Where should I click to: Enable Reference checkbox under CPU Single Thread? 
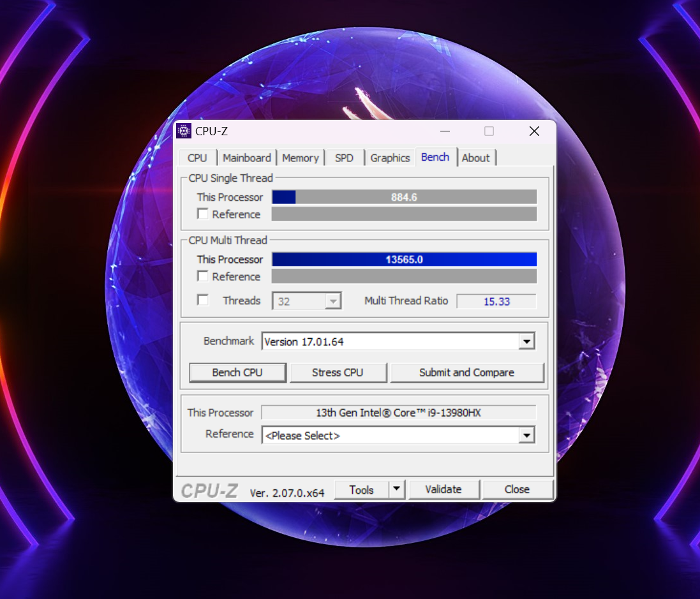[203, 214]
